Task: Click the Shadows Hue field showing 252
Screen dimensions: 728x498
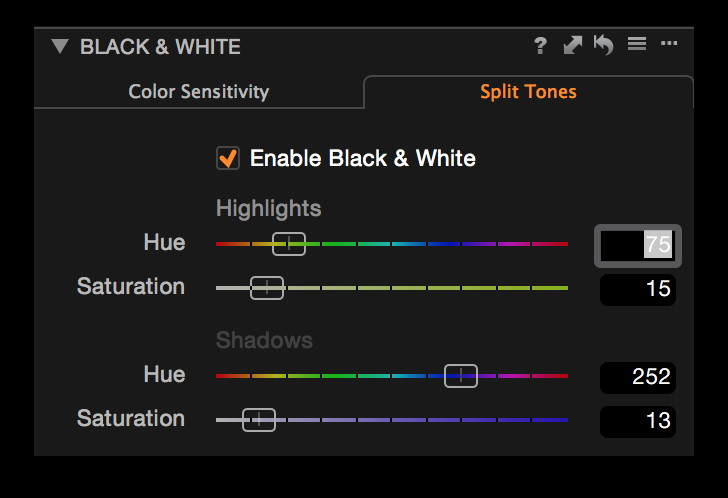Action: pos(638,377)
